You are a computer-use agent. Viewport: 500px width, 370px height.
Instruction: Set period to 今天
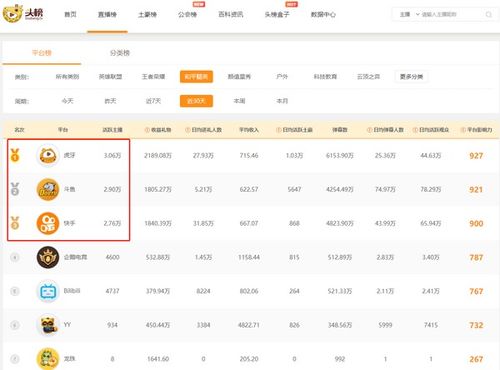point(67,101)
